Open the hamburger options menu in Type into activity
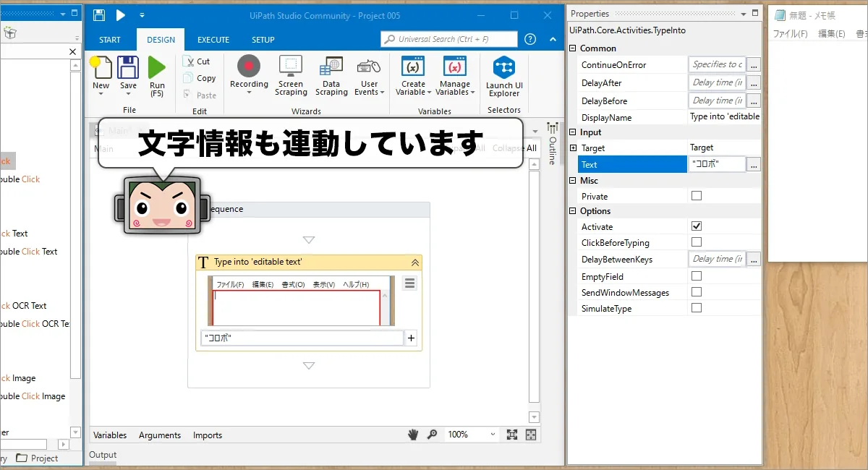868x470 pixels. pos(410,283)
